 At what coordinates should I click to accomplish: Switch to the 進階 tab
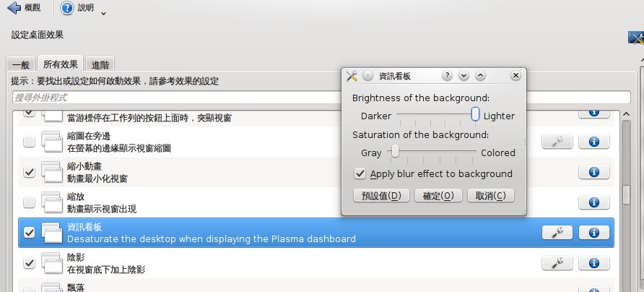point(100,64)
